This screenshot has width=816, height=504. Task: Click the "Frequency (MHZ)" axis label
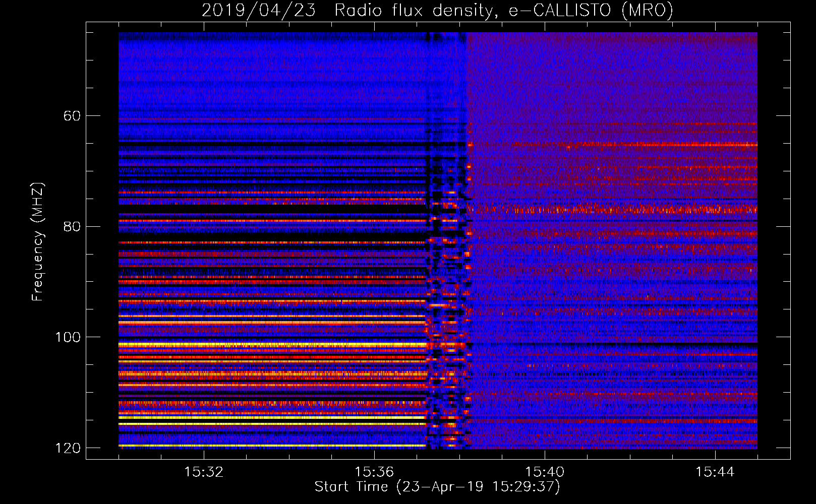click(38, 242)
